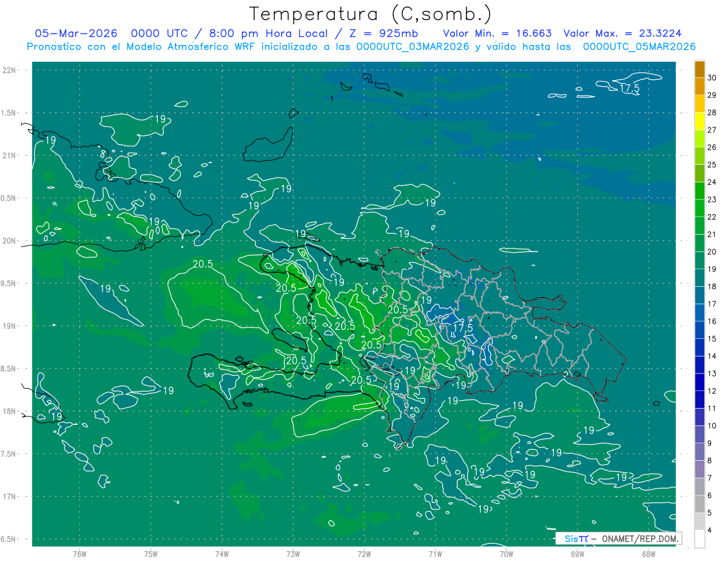Pick the top brown-orange swatch above 30

[699, 69]
